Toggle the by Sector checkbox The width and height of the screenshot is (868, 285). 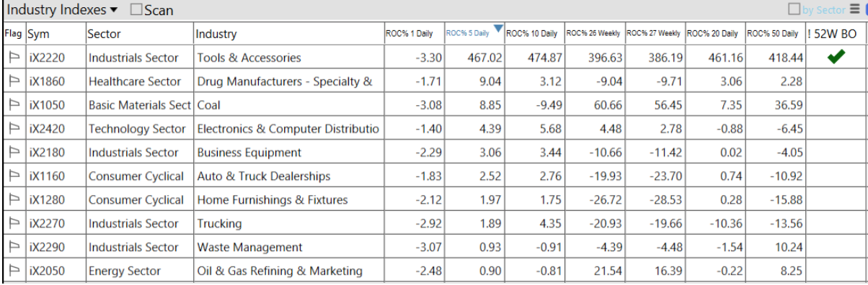[x=794, y=9]
